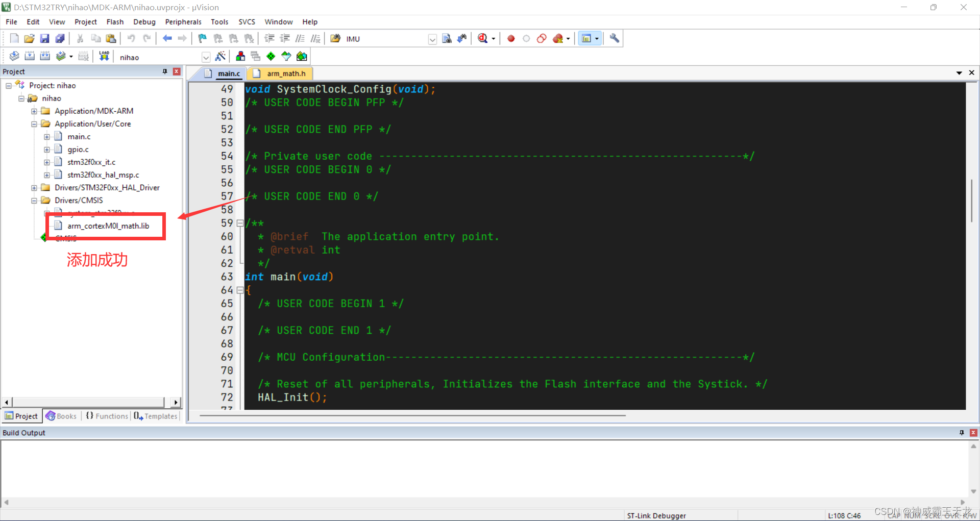The height and width of the screenshot is (521, 980).
Task: Build target icon
Action: coord(30,56)
